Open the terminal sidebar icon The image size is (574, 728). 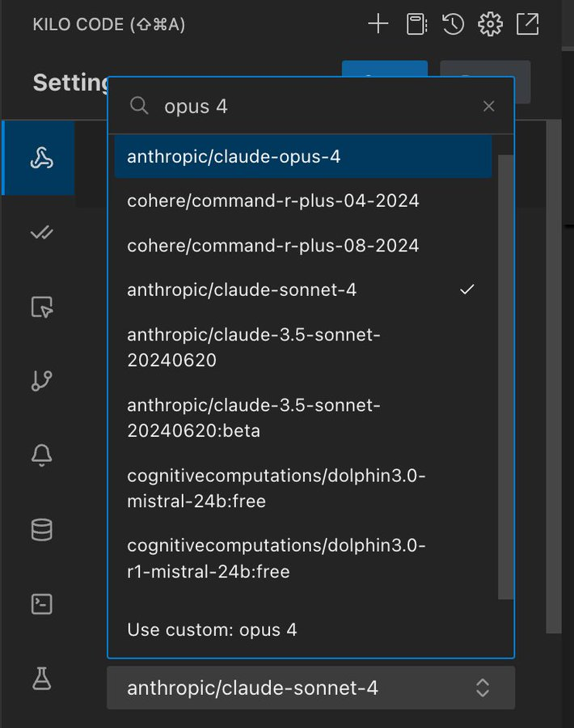tap(41, 604)
